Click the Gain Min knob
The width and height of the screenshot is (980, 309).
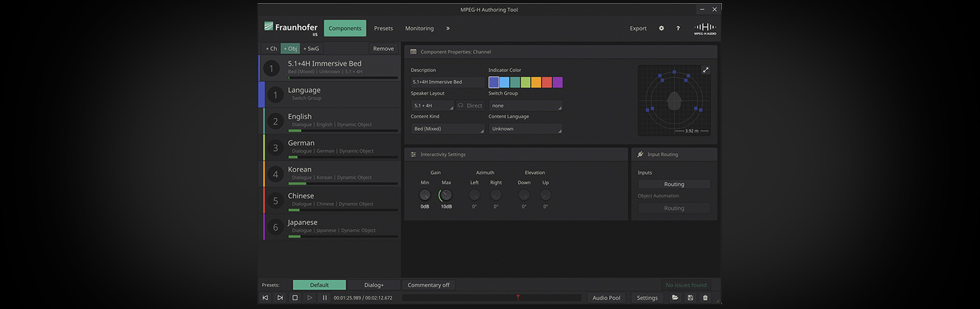425,195
